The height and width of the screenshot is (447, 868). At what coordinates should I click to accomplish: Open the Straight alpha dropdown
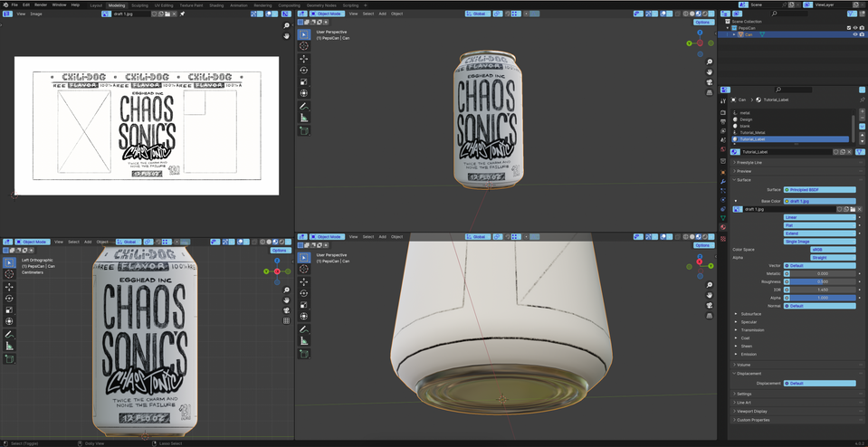pyautogui.click(x=833, y=257)
